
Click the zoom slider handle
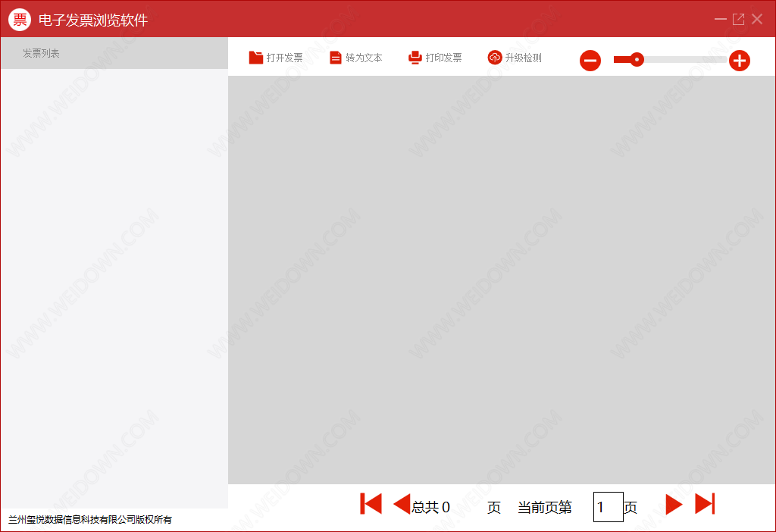(637, 60)
